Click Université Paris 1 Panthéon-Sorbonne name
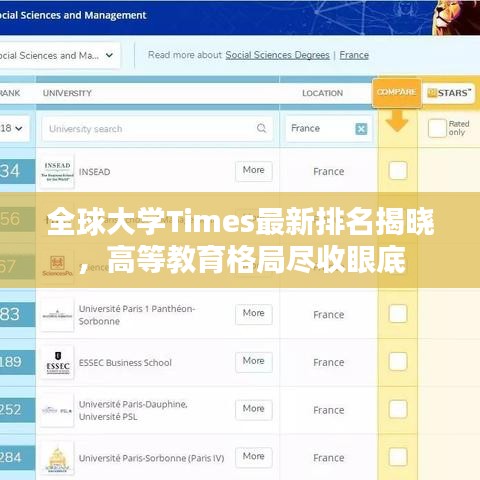Screen dimensions: 480x480 point(137,315)
